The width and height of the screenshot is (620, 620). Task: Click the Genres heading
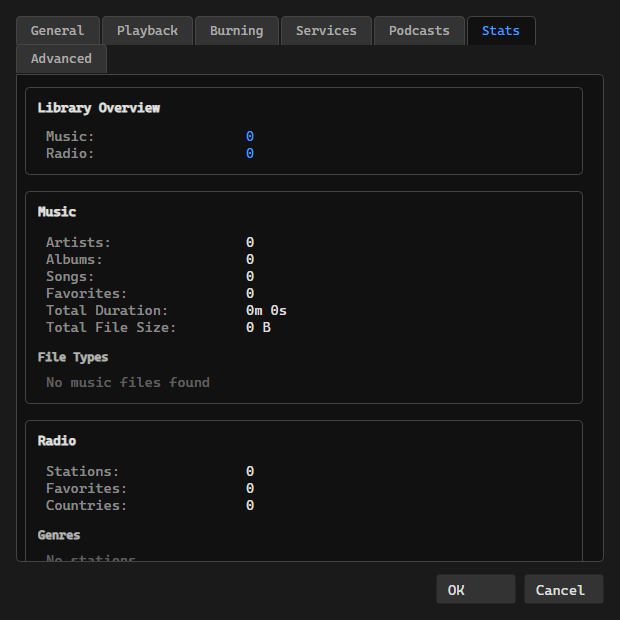[59, 535]
